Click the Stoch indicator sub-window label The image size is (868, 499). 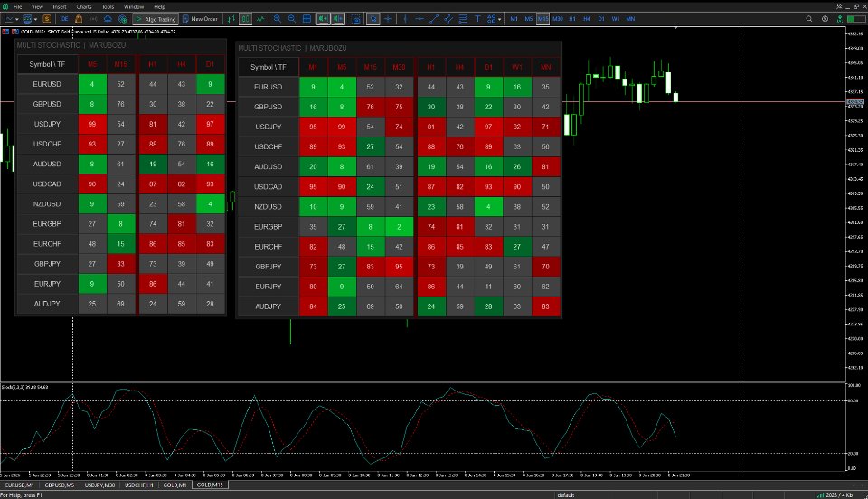point(24,387)
